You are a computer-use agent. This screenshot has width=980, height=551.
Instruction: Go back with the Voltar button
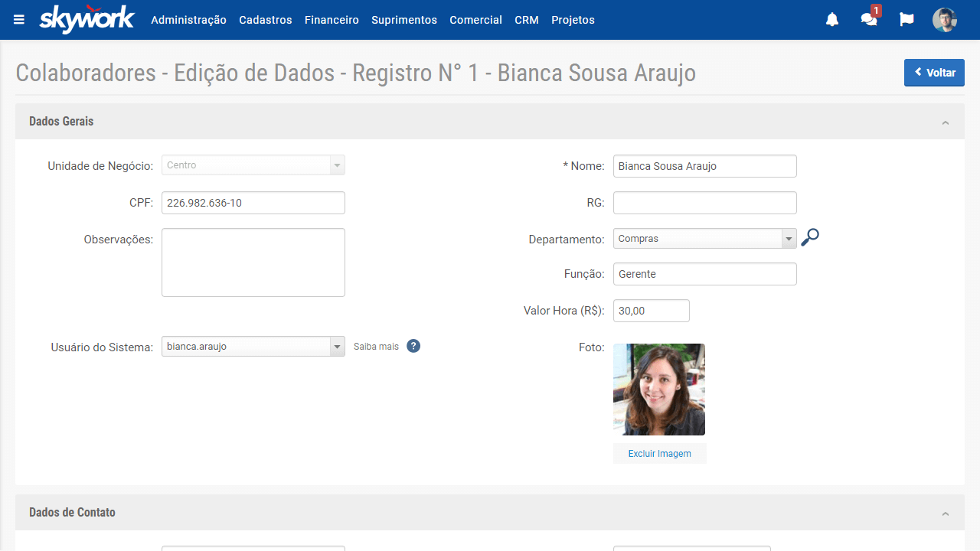tap(934, 73)
